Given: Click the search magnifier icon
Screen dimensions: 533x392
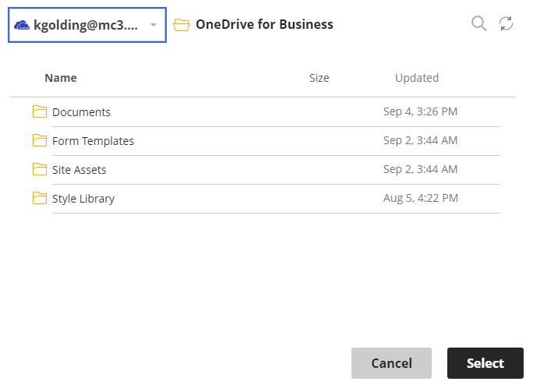Looking at the screenshot, I should 479,24.
